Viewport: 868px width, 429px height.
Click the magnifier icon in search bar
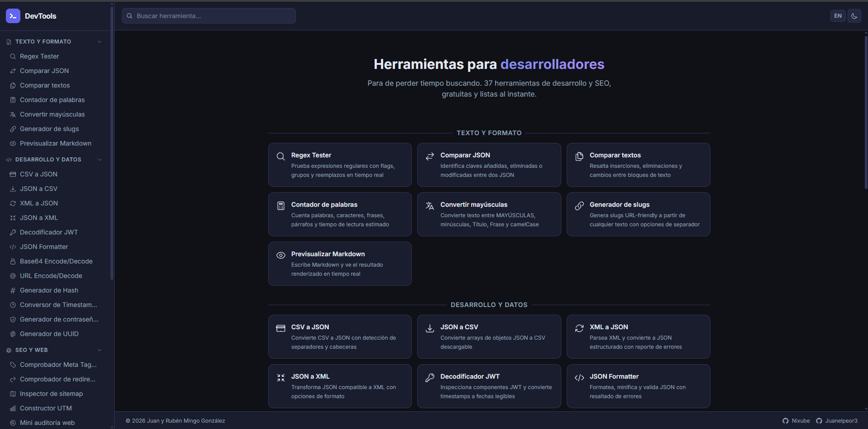click(x=130, y=16)
